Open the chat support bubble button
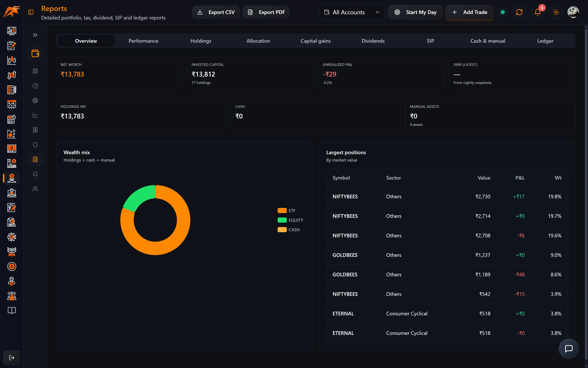Viewport: 588px width, 368px height. [569, 349]
